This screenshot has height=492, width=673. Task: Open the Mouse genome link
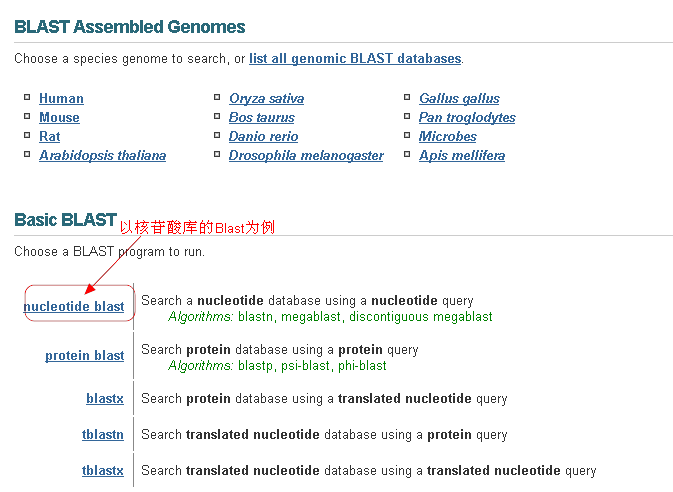coord(59,118)
